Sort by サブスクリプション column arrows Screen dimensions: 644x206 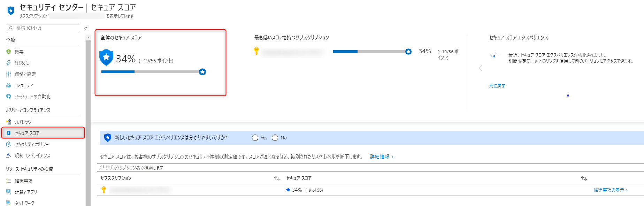pos(277,178)
